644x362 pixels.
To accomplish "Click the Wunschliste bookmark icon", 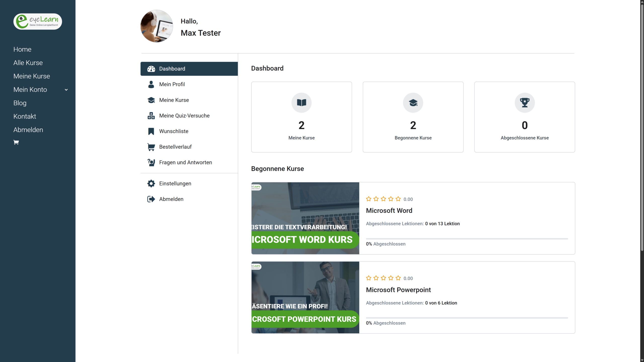I will coord(151,131).
